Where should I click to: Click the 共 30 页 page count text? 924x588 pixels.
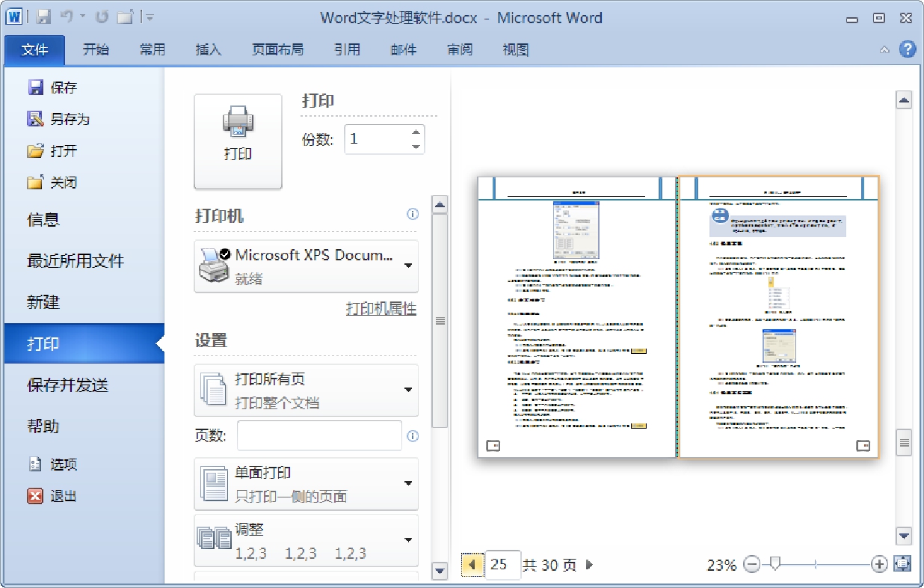pos(549,565)
